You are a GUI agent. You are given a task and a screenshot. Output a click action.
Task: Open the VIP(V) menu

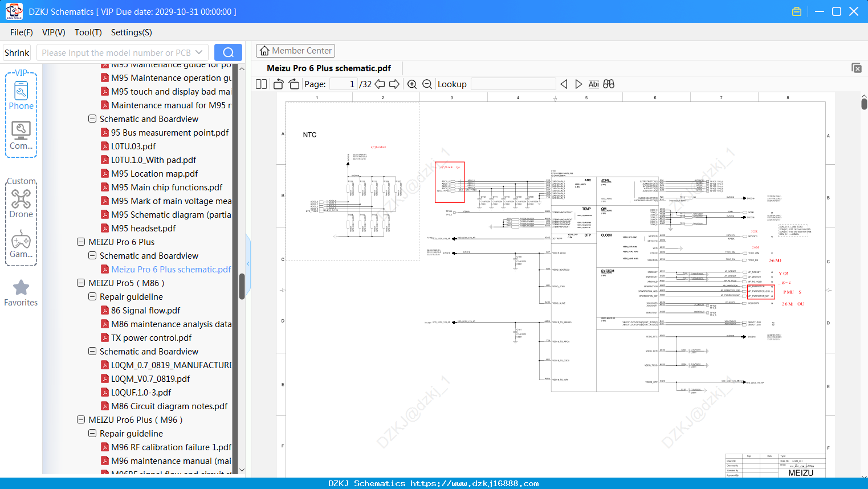pyautogui.click(x=54, y=32)
